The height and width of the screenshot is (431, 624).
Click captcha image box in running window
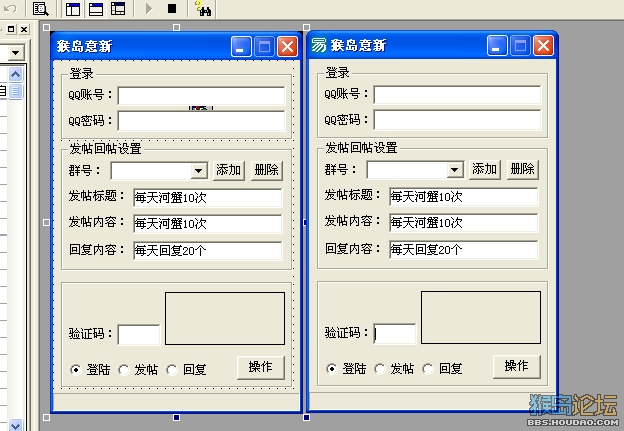pyautogui.click(x=481, y=317)
